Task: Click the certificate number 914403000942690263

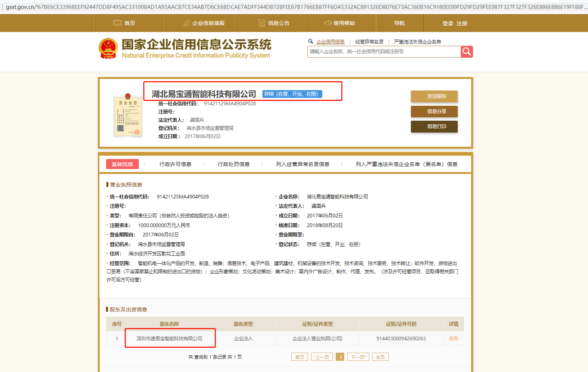Action: point(401,338)
